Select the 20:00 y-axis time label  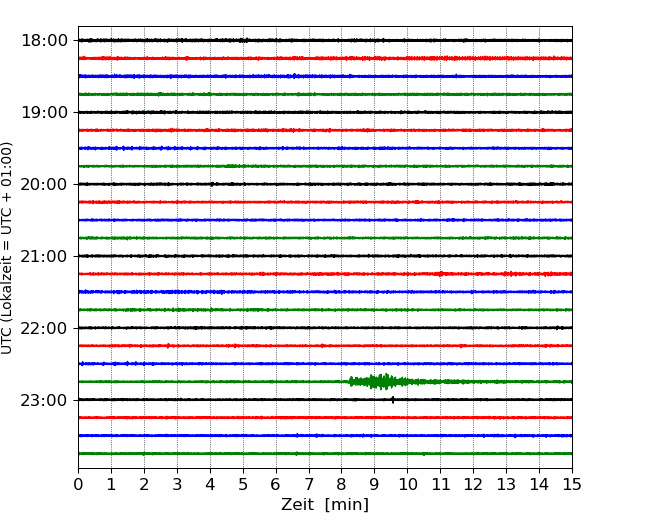[44, 184]
